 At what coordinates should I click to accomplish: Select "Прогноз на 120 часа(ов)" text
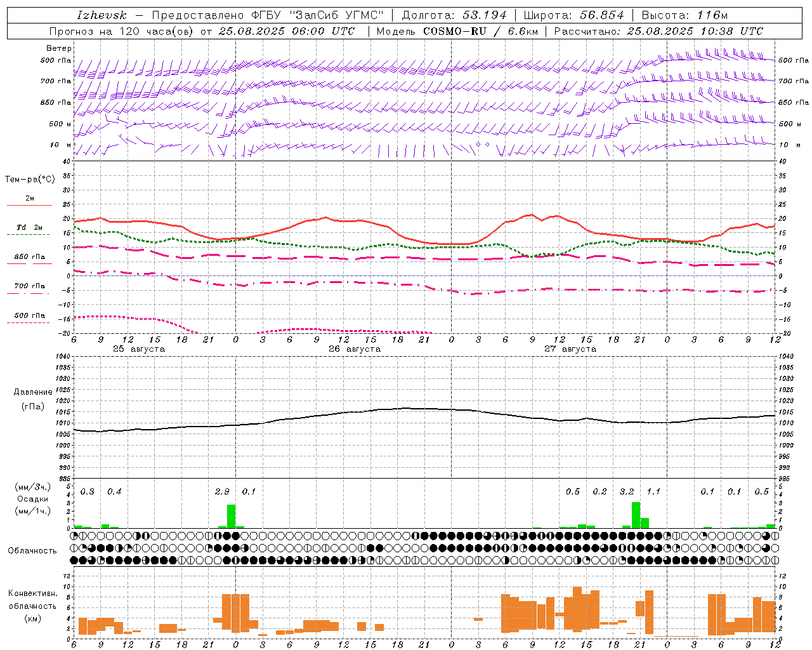(122, 31)
